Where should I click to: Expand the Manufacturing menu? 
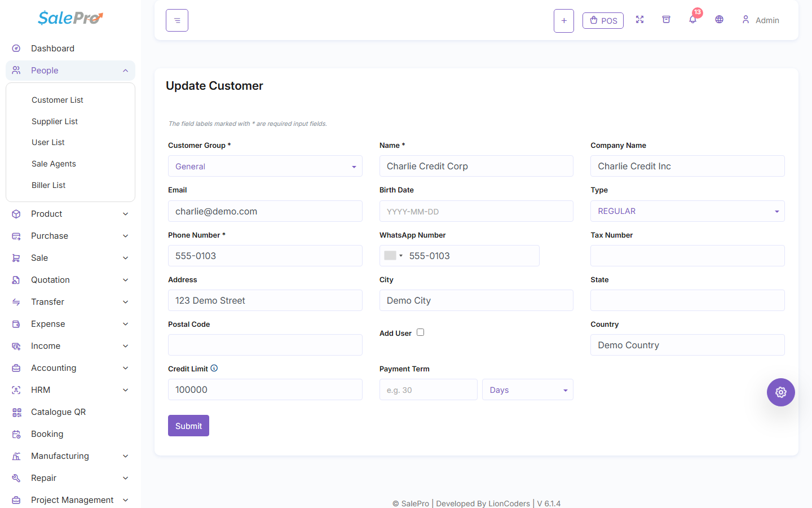point(70,456)
